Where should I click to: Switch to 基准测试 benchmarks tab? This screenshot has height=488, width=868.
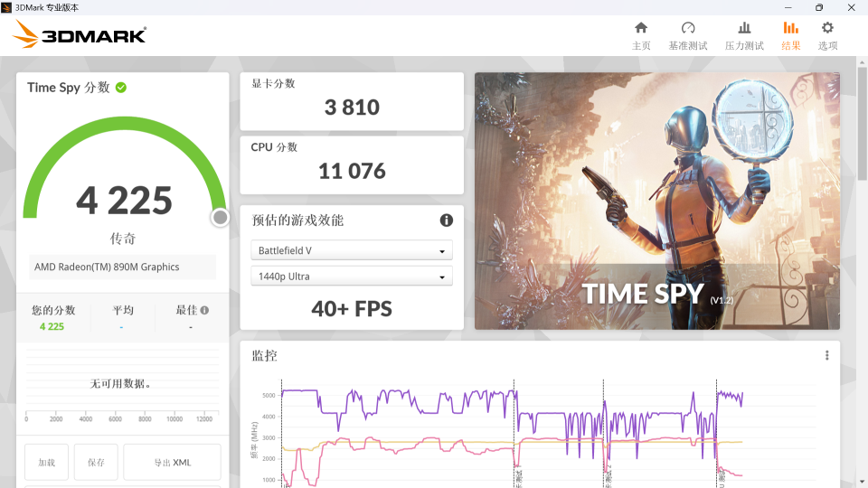pyautogui.click(x=687, y=36)
